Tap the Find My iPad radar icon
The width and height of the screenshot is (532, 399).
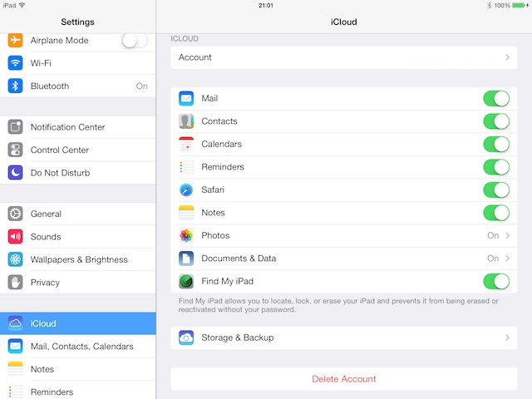[x=186, y=281]
